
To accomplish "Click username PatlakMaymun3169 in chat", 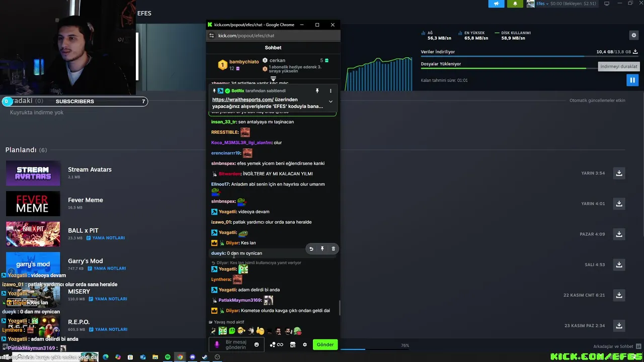I will point(240,300).
